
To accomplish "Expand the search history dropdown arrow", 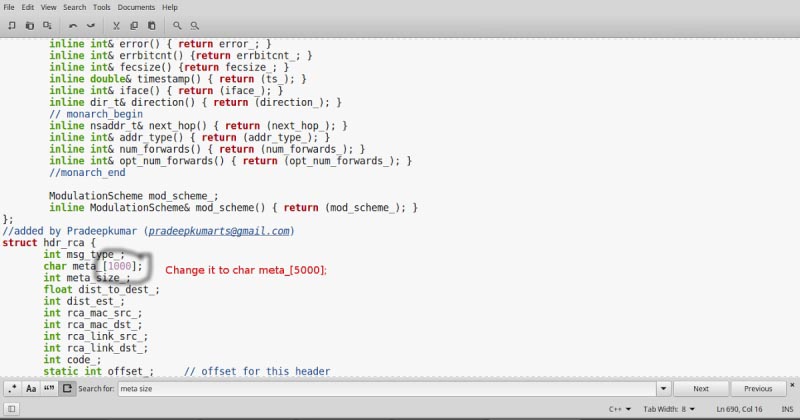I will (x=663, y=388).
